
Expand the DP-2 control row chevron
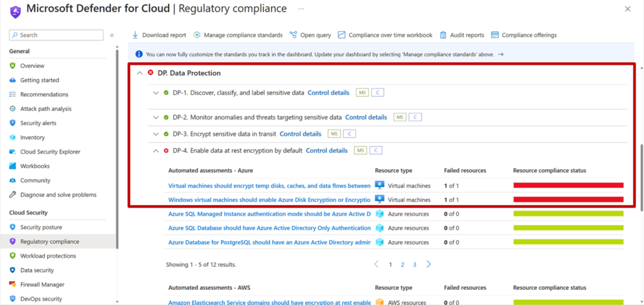(x=155, y=118)
